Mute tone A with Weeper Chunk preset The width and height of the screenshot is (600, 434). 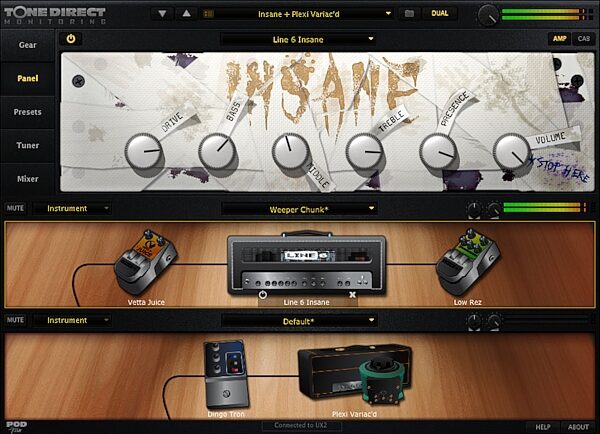15,208
